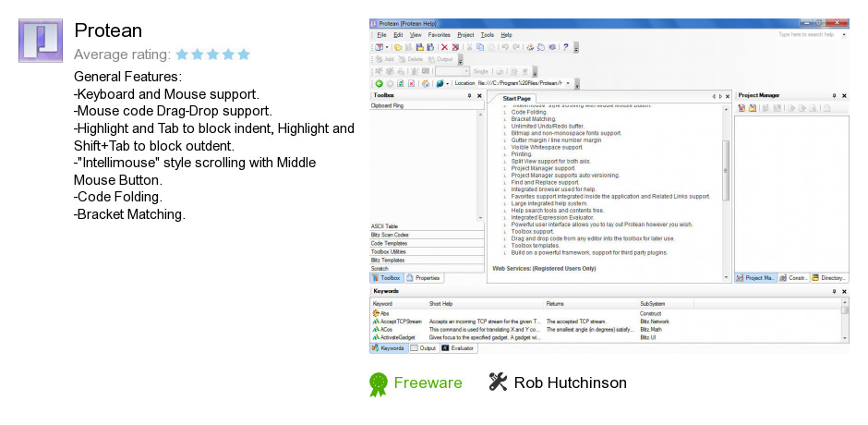The width and height of the screenshot is (868, 425).
Task: Expand the Clipboard Ring toolbox group
Action: (427, 105)
